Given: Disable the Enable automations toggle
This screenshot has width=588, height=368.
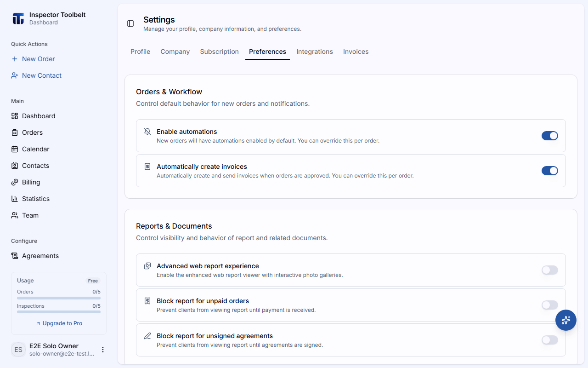Looking at the screenshot, I should 550,136.
